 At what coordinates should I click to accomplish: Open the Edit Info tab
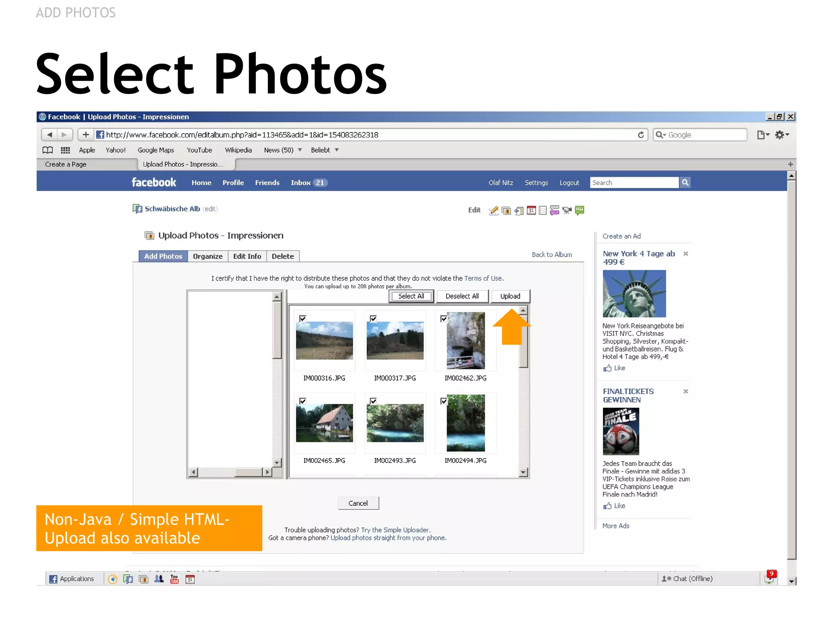point(247,256)
